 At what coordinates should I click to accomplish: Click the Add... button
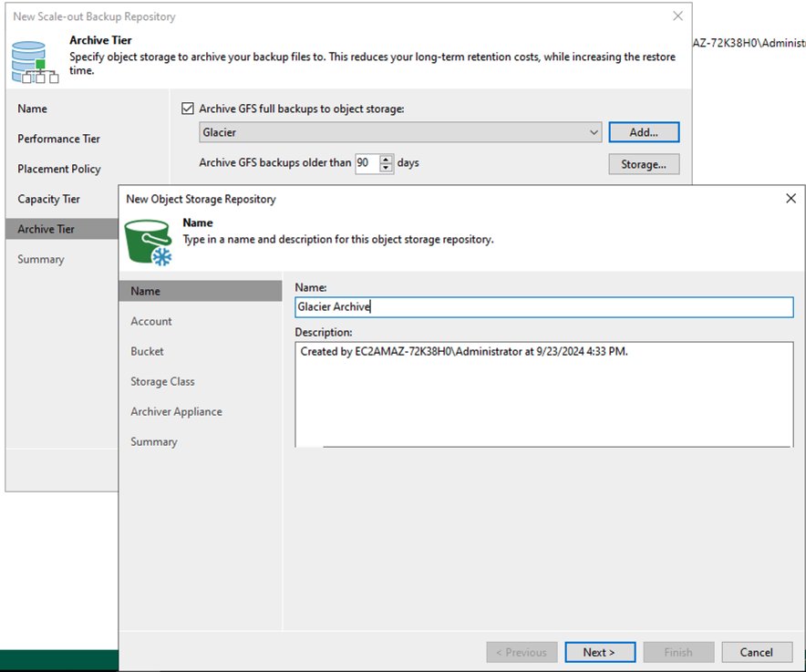click(x=644, y=132)
